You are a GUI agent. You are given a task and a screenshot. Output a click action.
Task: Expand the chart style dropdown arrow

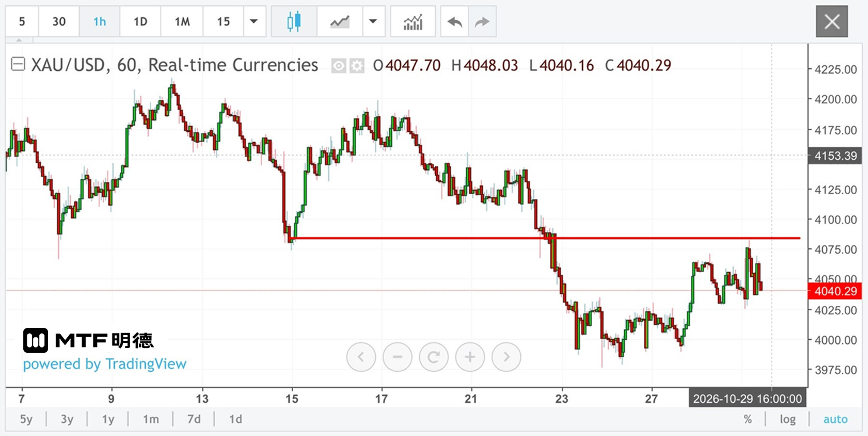point(373,22)
